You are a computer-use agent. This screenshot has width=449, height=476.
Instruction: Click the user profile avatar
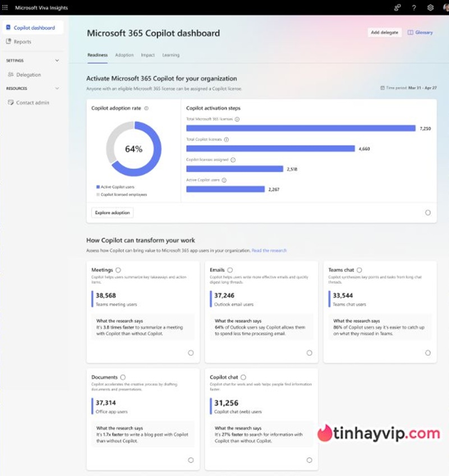[x=446, y=7]
